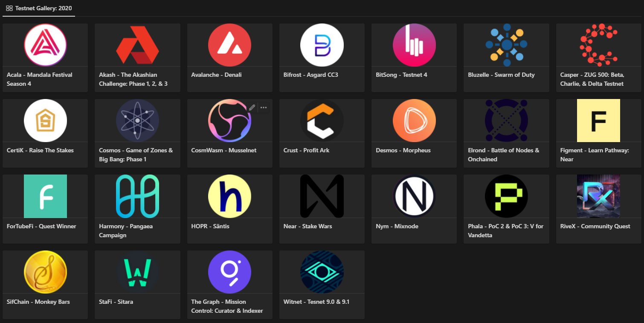Click the ForTubeFi teal f logo
The height and width of the screenshot is (323, 644).
click(x=45, y=196)
